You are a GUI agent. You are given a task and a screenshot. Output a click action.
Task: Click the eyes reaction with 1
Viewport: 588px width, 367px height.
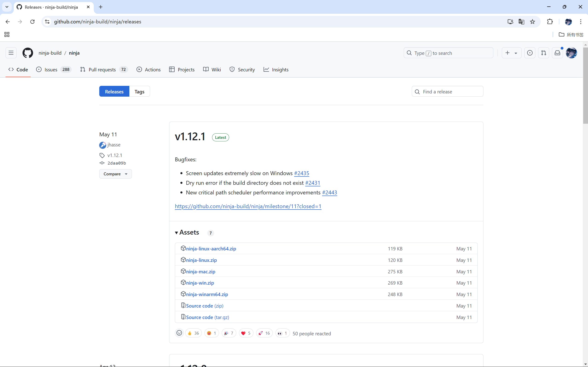click(283, 333)
